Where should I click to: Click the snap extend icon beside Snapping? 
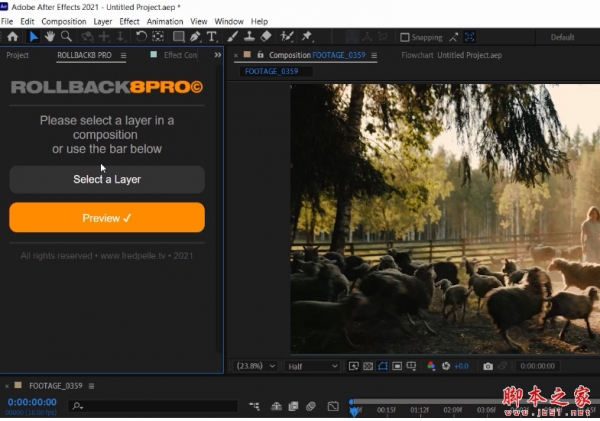(x=454, y=37)
